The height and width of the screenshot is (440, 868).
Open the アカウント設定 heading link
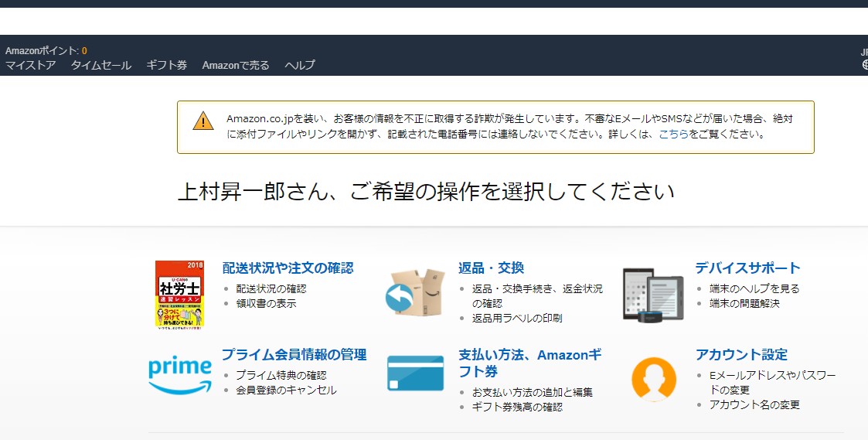click(741, 355)
